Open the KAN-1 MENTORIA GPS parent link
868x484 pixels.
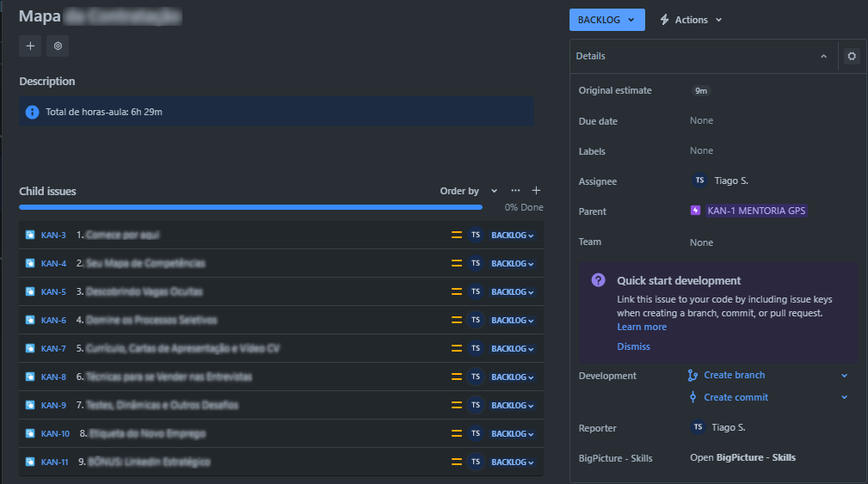pos(756,211)
